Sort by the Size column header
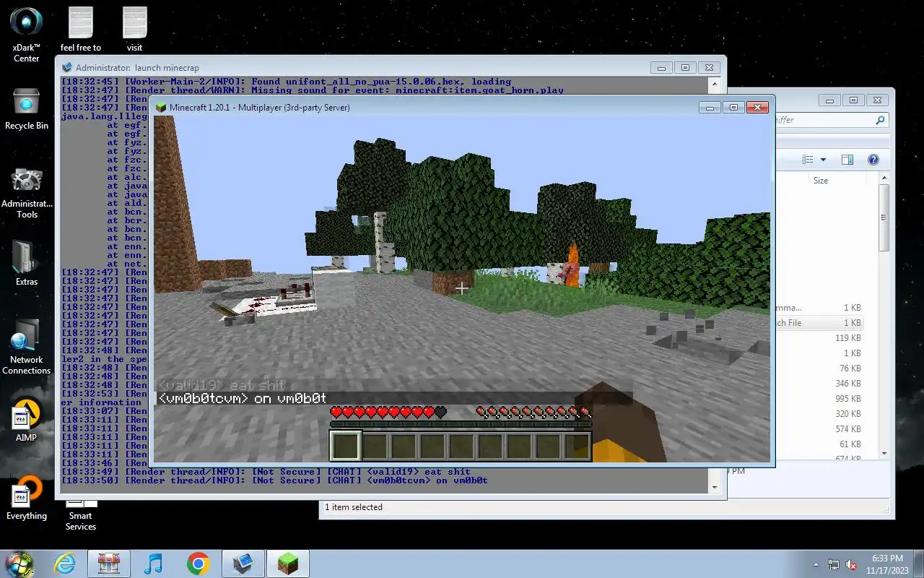924x578 pixels. pos(821,181)
